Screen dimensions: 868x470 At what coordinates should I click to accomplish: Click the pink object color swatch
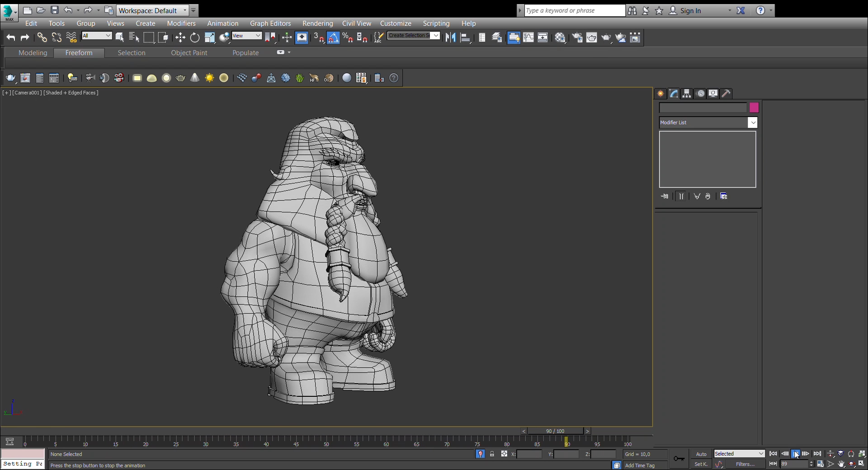pyautogui.click(x=754, y=108)
